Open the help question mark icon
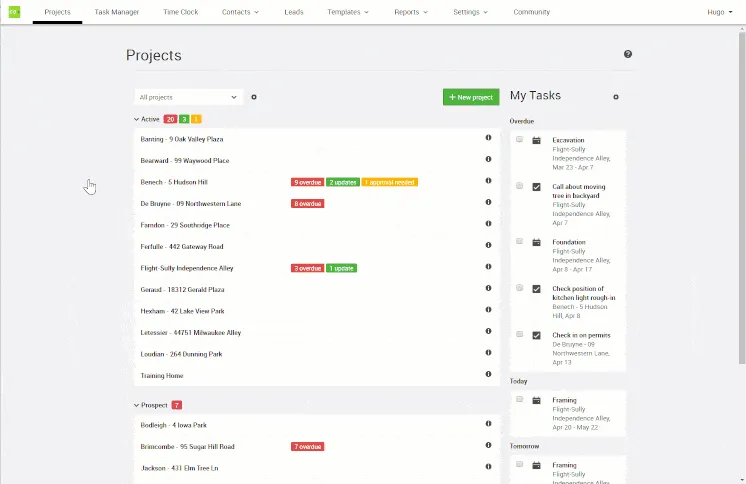The height and width of the screenshot is (484, 746). coord(628,54)
